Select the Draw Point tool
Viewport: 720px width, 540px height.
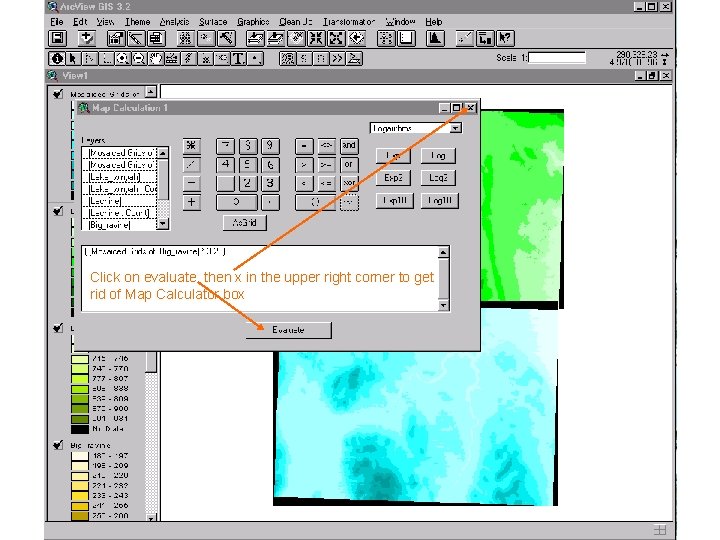[x=255, y=58]
